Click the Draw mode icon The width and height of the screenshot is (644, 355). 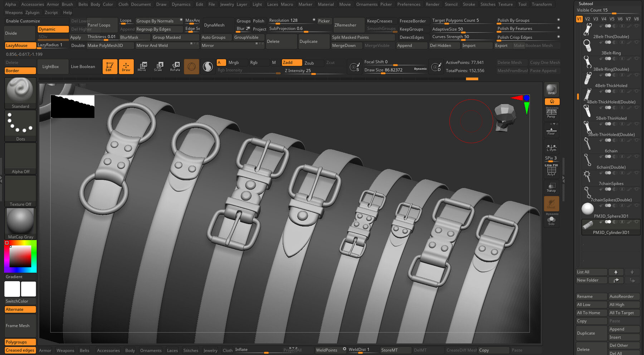coord(126,66)
